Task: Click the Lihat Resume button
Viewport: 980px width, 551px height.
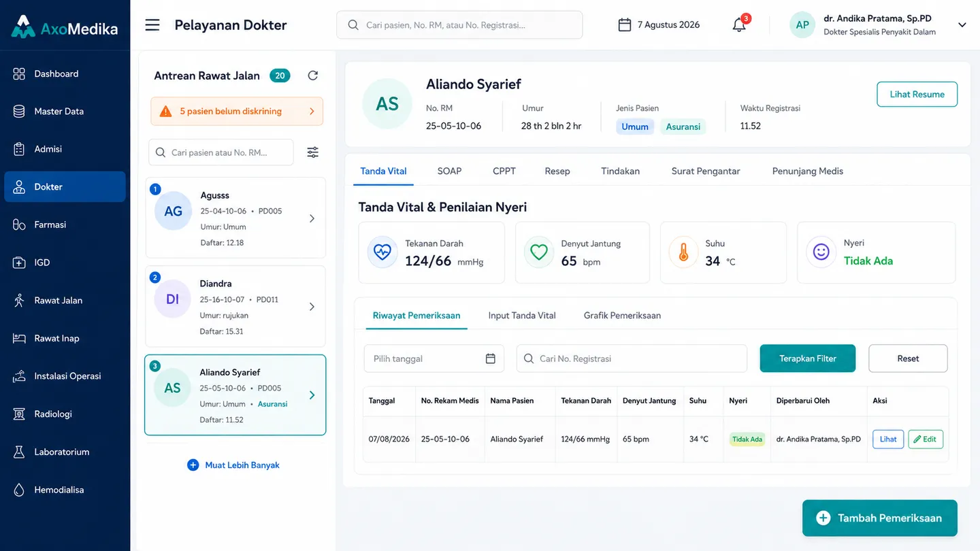Action: coord(917,95)
